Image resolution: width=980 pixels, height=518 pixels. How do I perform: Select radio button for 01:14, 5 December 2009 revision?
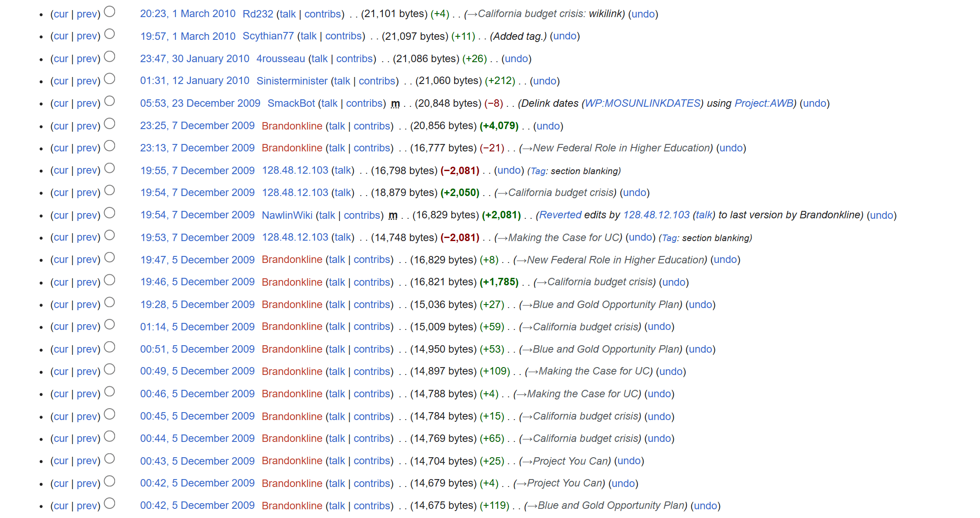110,325
